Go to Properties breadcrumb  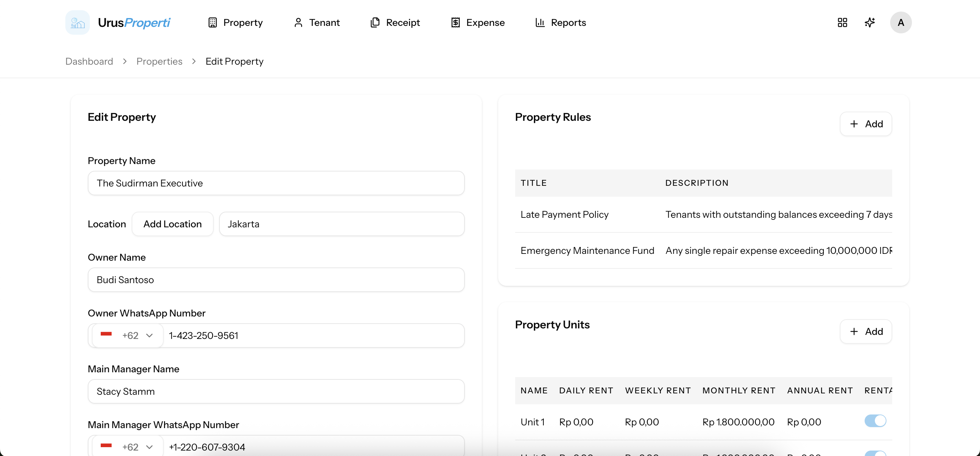point(159,61)
